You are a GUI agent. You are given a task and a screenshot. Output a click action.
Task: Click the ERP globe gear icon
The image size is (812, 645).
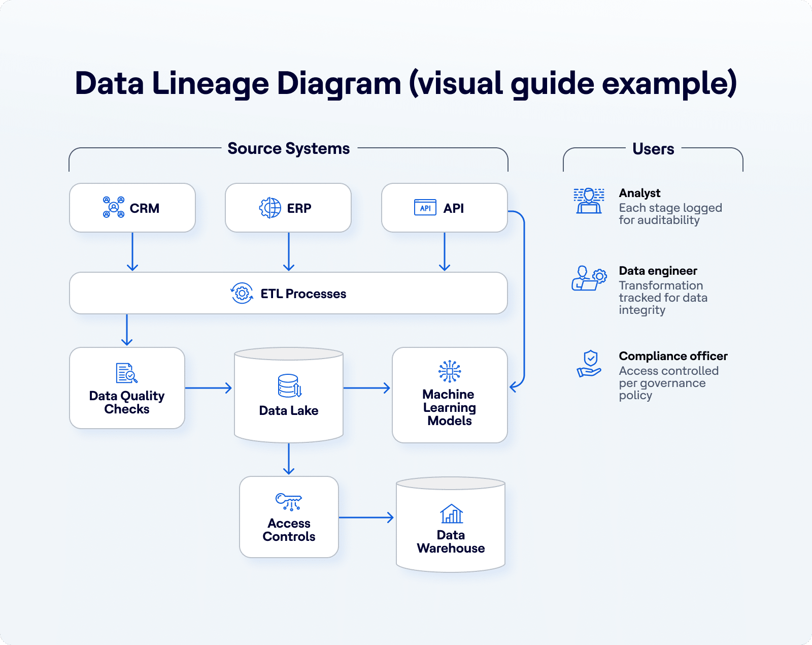click(x=270, y=208)
